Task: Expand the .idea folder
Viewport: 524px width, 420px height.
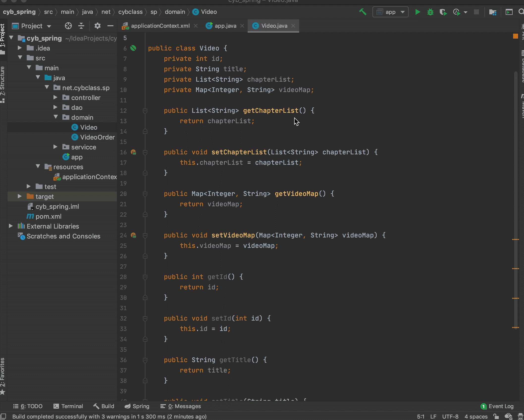Action: (x=20, y=48)
